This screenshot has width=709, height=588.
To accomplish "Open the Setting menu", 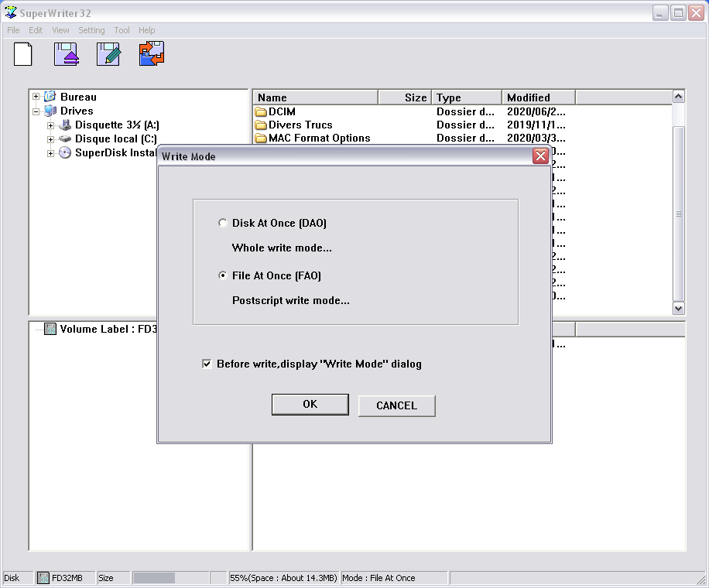I will click(x=91, y=30).
